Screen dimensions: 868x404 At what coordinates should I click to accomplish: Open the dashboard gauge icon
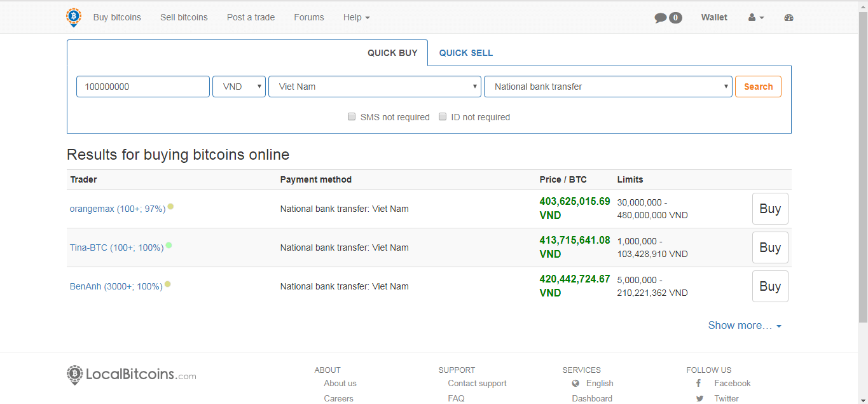pos(789,18)
